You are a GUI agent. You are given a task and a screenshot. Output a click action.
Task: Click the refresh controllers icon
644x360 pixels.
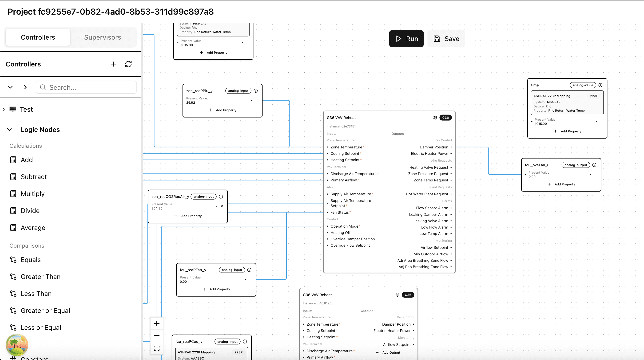128,64
